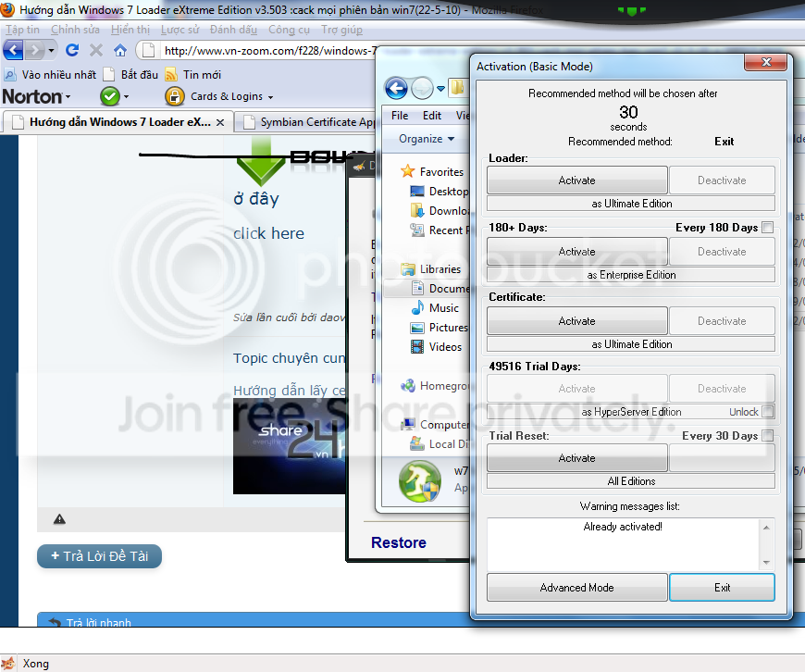Click the Advanced Mode button
The width and height of the screenshot is (805, 672).
[576, 588]
